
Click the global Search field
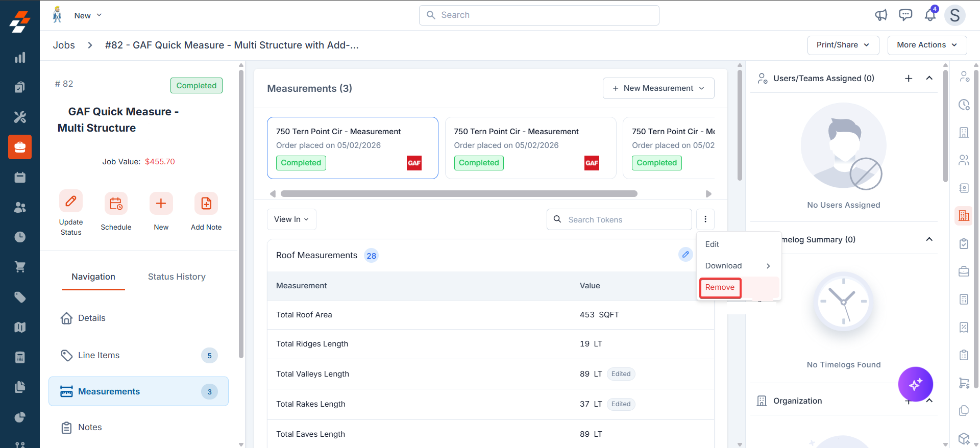click(539, 15)
